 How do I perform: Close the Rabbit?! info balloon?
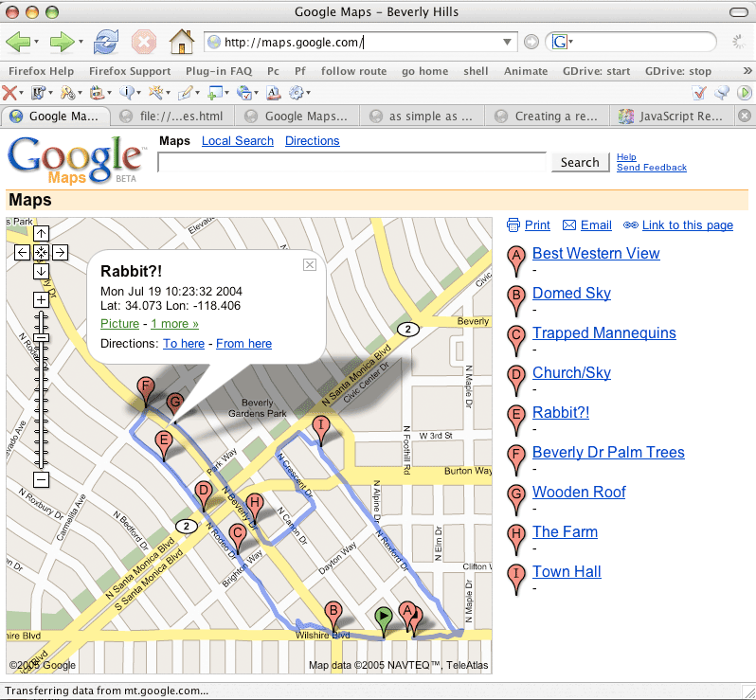pos(310,264)
